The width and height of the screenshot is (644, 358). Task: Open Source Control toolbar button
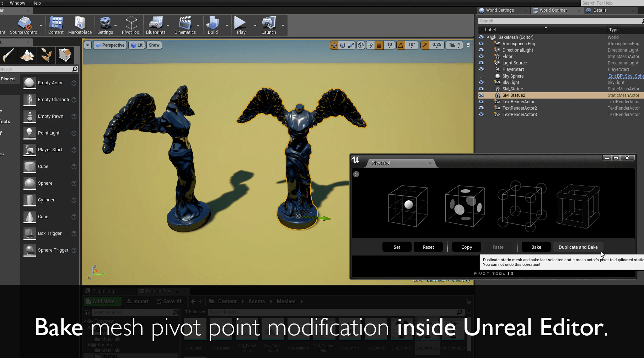(x=24, y=25)
